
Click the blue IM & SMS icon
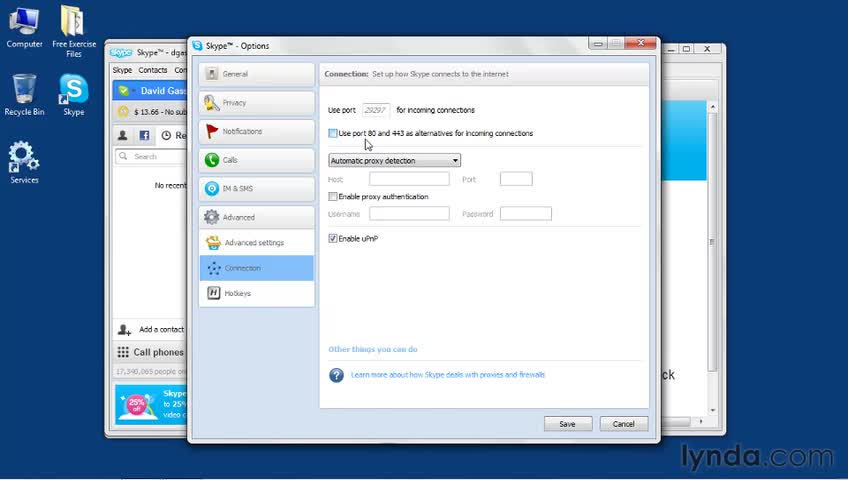pyautogui.click(x=212, y=189)
